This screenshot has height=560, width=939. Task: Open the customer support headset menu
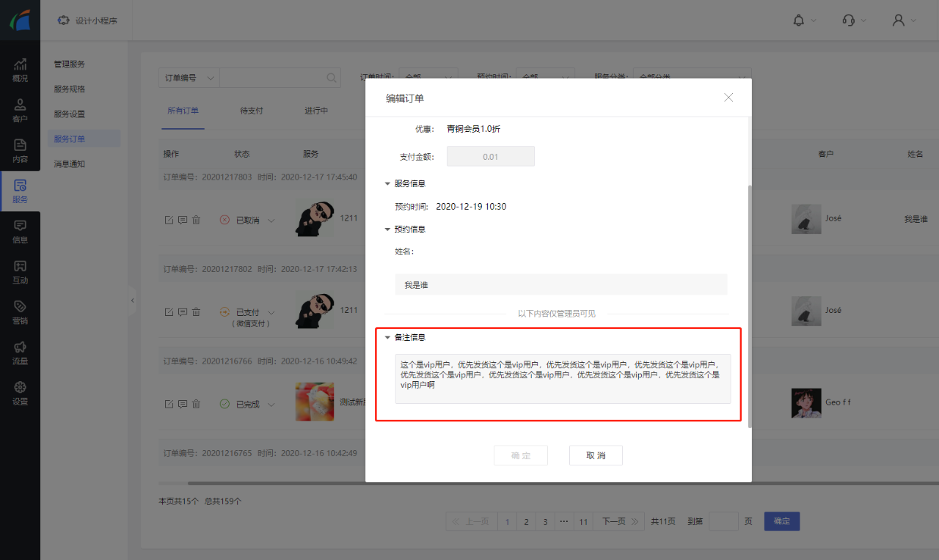(x=849, y=20)
